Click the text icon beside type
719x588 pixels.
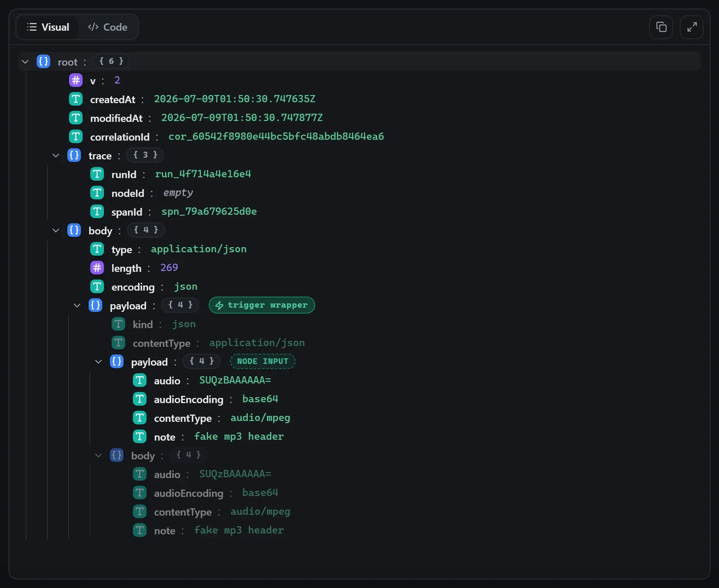(x=97, y=249)
